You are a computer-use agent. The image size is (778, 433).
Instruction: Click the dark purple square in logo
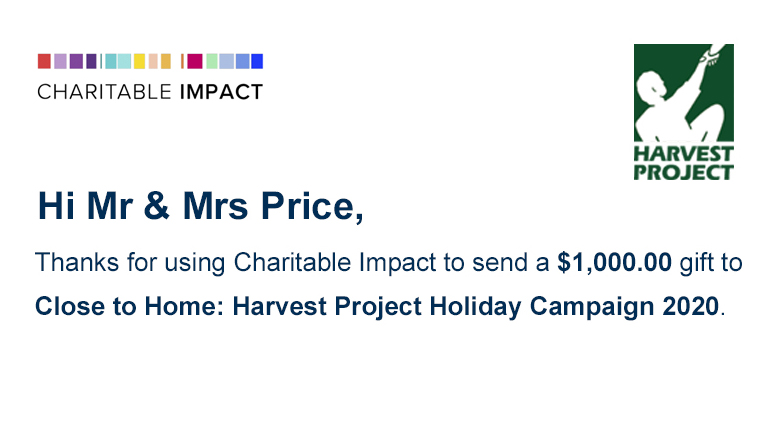point(91,62)
